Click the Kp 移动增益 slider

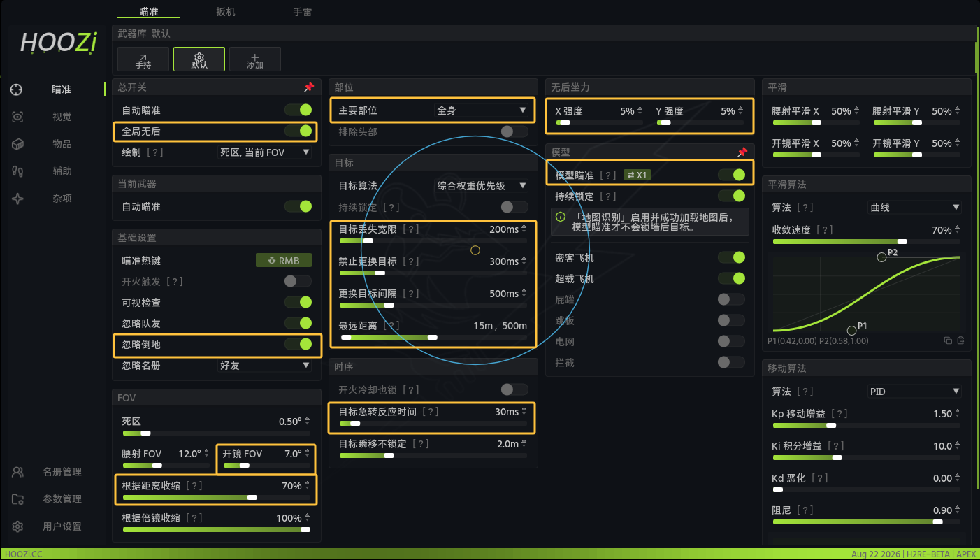click(x=867, y=426)
